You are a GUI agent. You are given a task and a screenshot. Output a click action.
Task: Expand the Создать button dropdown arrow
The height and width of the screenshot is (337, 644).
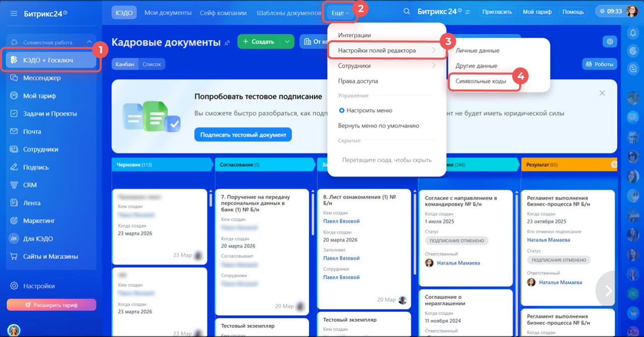[x=287, y=42]
